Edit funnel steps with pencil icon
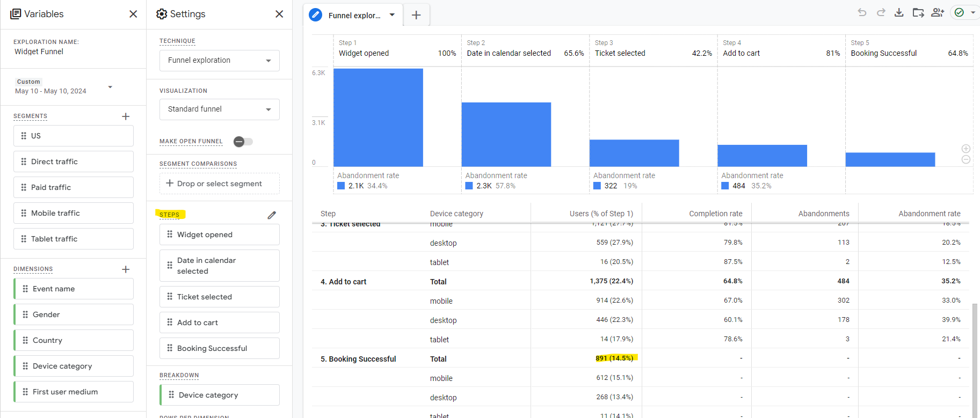This screenshot has width=980, height=418. click(x=272, y=215)
